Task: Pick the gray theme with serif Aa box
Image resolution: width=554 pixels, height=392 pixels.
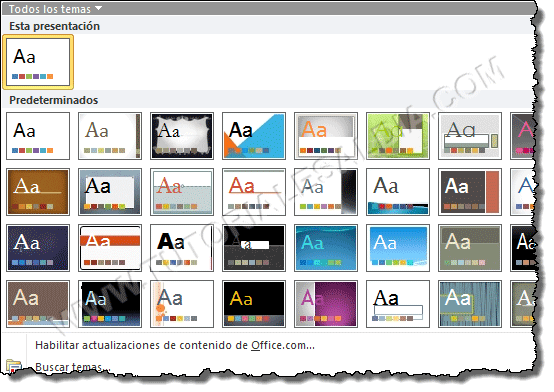Action: tap(470, 136)
